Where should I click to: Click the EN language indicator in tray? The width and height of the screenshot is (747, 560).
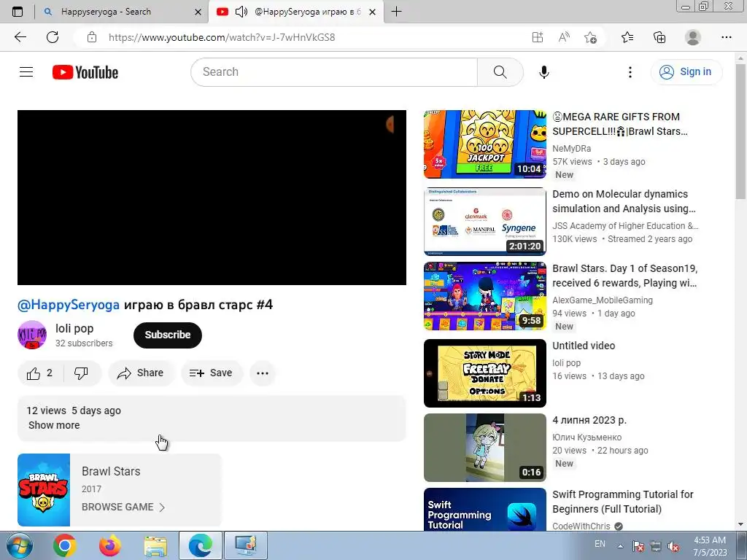pyautogui.click(x=600, y=544)
